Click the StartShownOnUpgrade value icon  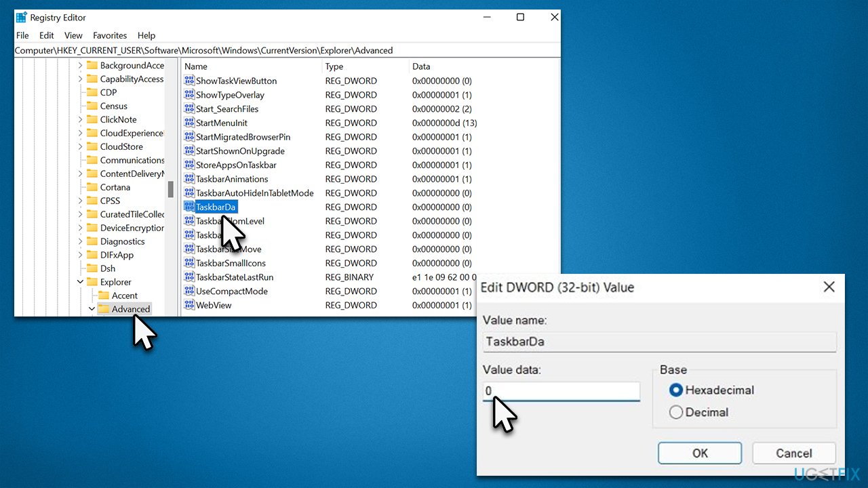tap(189, 150)
